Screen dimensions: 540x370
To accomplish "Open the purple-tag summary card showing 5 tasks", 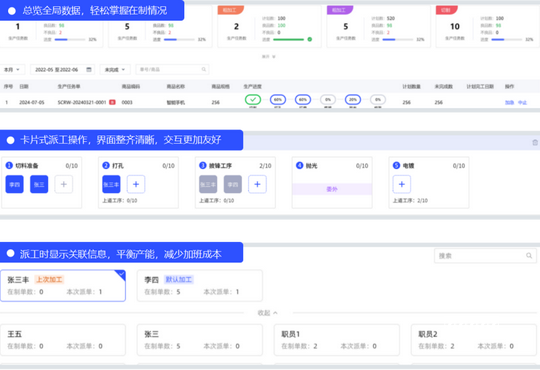I will point(378,26).
